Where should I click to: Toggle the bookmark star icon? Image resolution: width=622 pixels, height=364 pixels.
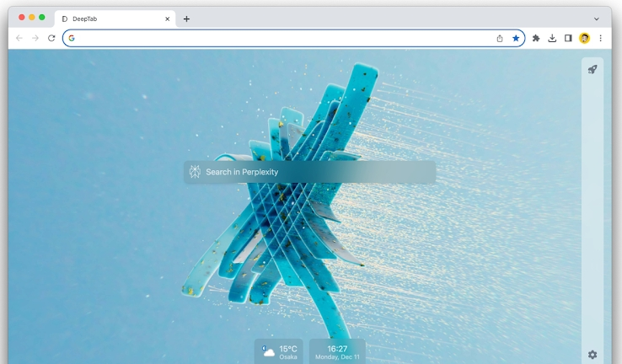tap(516, 38)
